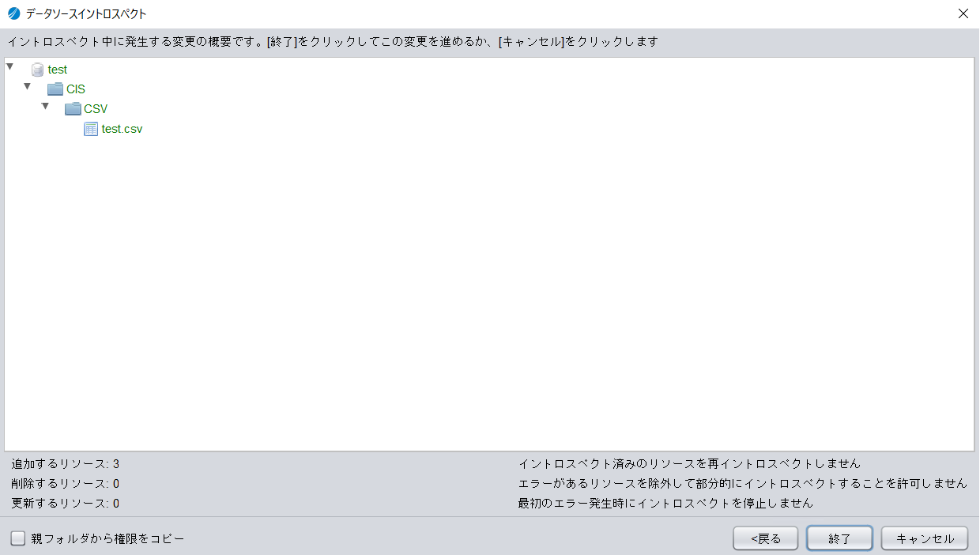Click 更新するリソース: 0 text

pyautogui.click(x=66, y=503)
